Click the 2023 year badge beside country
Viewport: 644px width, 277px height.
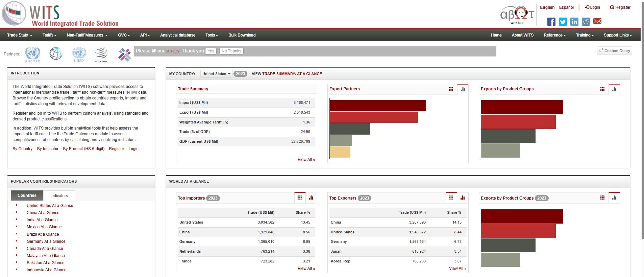pos(240,74)
